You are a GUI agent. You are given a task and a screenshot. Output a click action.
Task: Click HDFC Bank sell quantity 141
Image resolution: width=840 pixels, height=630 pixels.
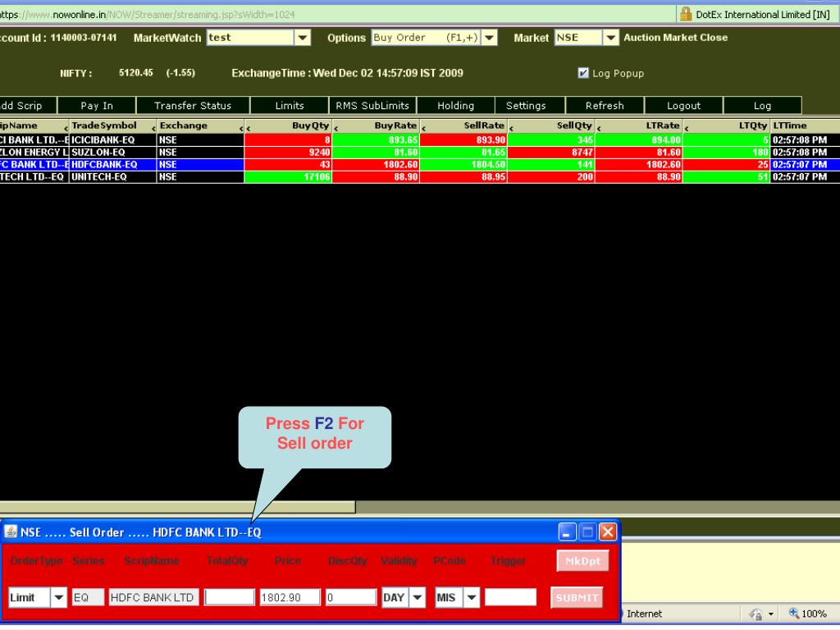tap(551, 164)
